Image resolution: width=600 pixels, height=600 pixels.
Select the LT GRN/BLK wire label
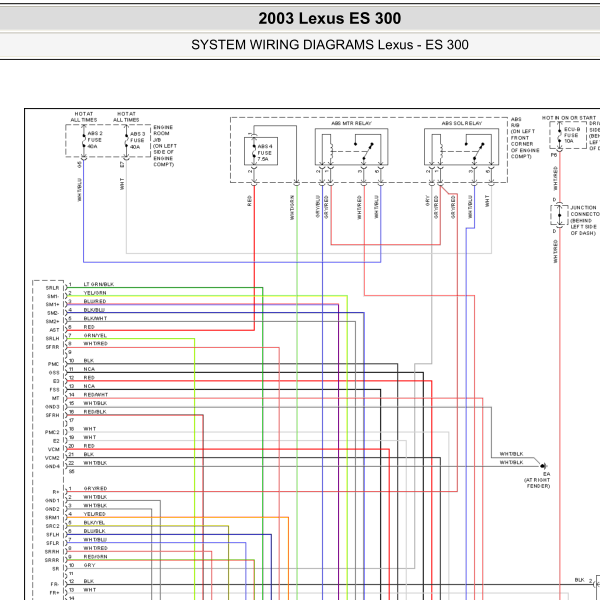click(x=99, y=284)
